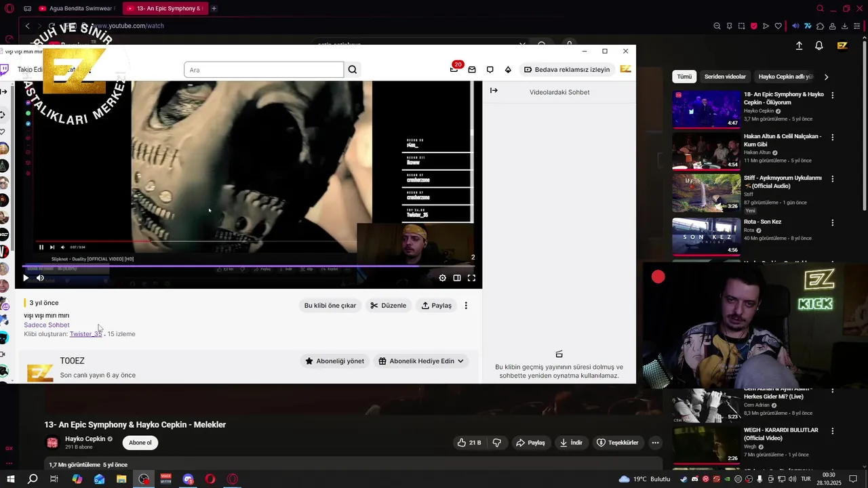Viewport: 868px width, 488px height.
Task: Open clip creator Twister_35 profile link
Action: point(86,334)
